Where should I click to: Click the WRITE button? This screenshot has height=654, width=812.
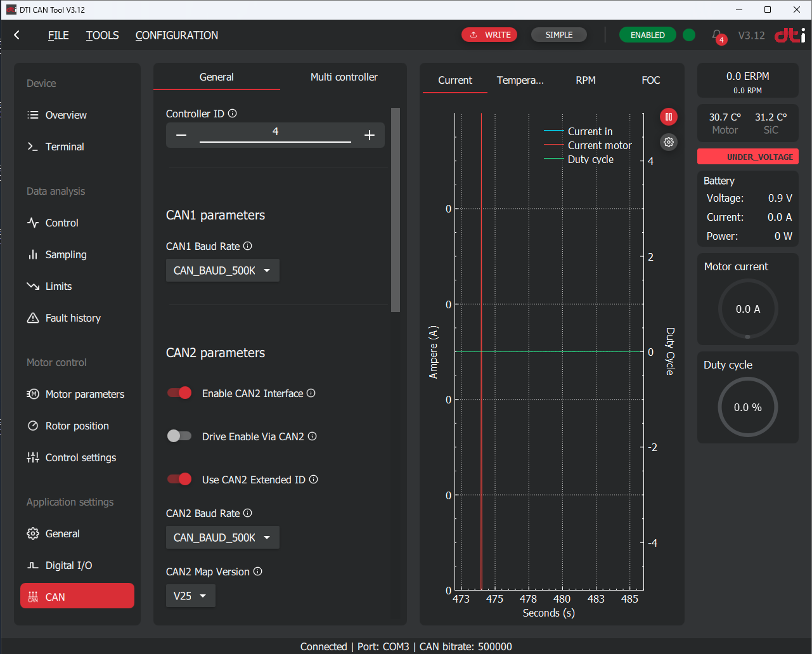pyautogui.click(x=489, y=35)
